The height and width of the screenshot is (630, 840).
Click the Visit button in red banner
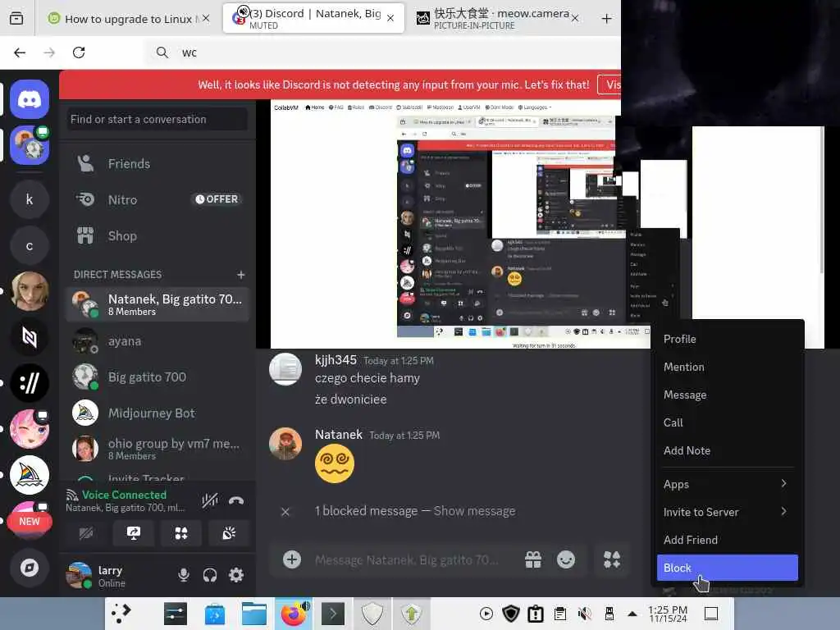point(609,84)
